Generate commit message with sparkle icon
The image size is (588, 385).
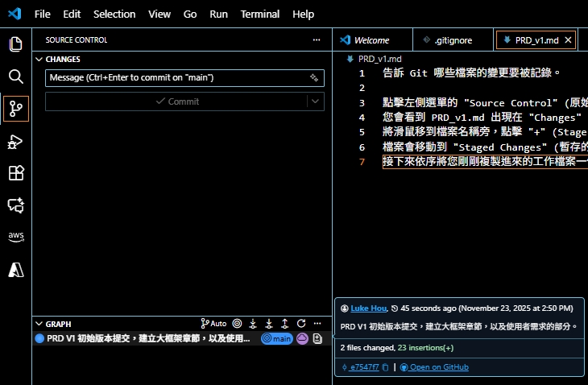click(314, 77)
